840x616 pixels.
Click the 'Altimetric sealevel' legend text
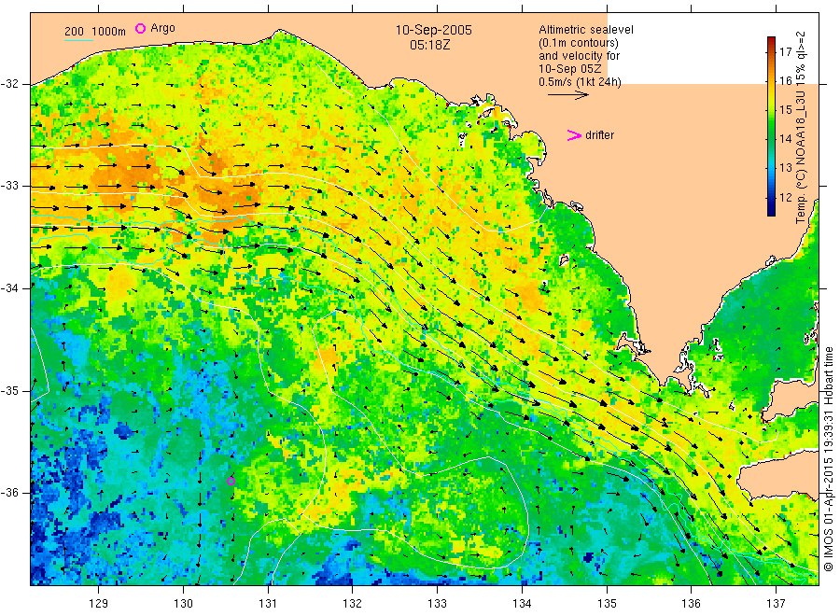(x=586, y=30)
